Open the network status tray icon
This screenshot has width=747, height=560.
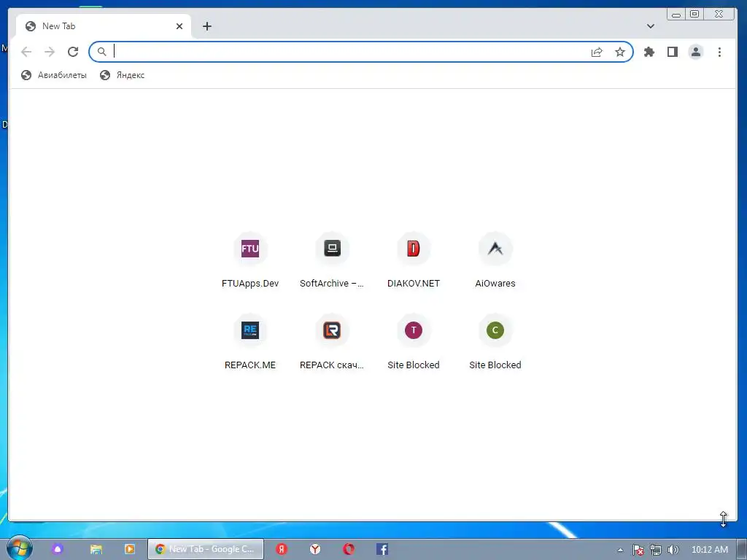pyautogui.click(x=656, y=550)
